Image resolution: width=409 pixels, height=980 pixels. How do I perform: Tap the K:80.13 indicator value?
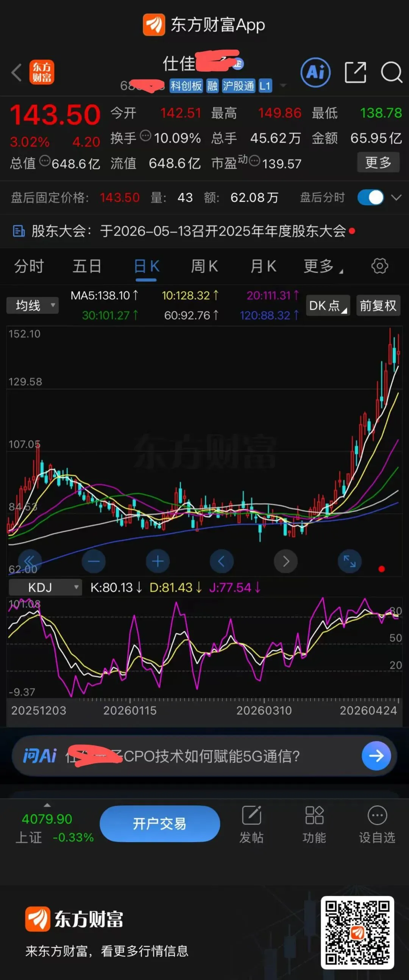click(116, 587)
